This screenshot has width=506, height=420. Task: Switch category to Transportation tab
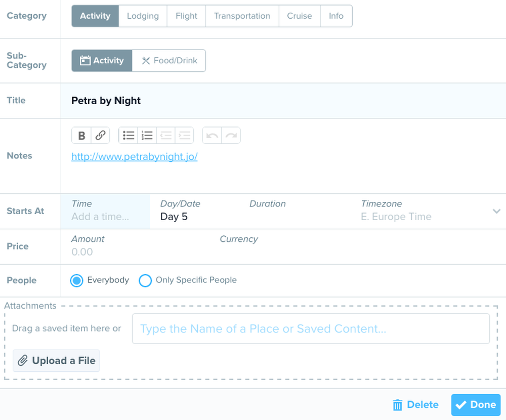click(242, 16)
